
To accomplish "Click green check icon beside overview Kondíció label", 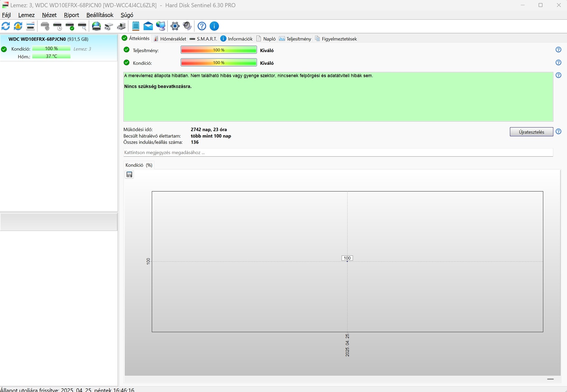I will [127, 63].
